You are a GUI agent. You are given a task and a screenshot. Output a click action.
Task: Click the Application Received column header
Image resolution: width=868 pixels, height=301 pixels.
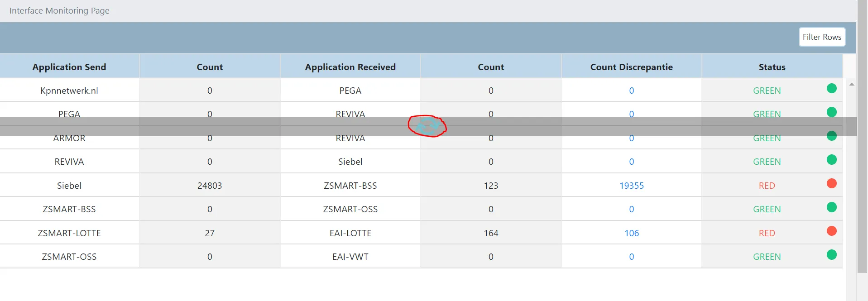coord(350,67)
